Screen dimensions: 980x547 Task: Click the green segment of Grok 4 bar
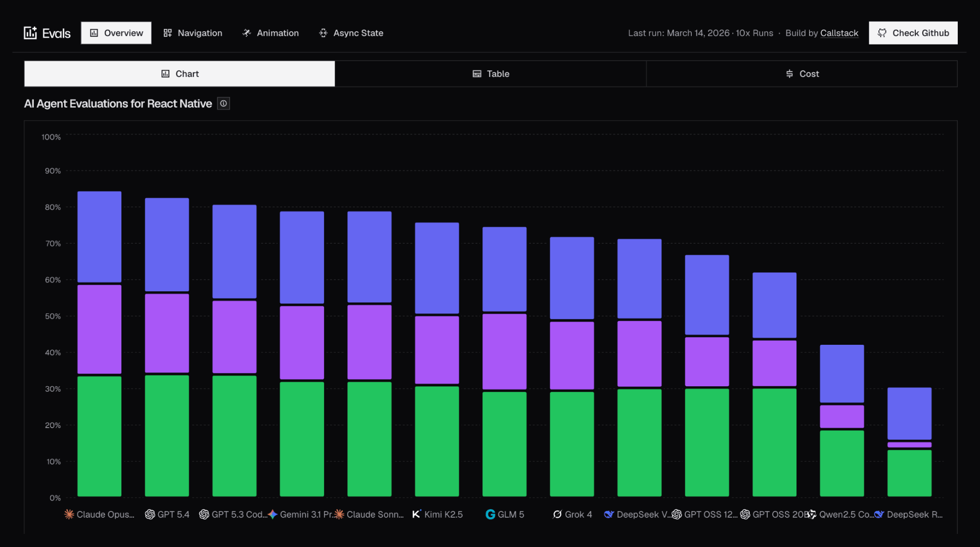(572, 444)
